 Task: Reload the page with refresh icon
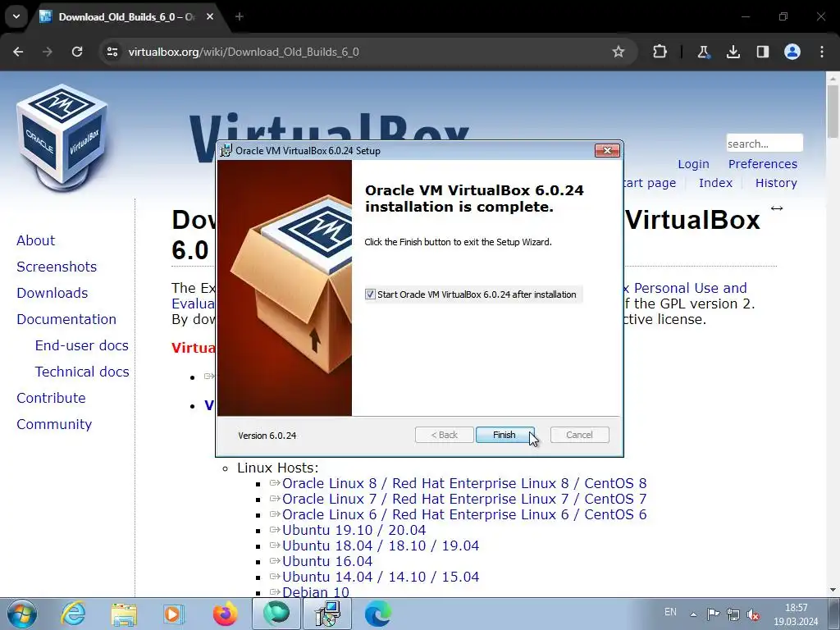point(77,52)
